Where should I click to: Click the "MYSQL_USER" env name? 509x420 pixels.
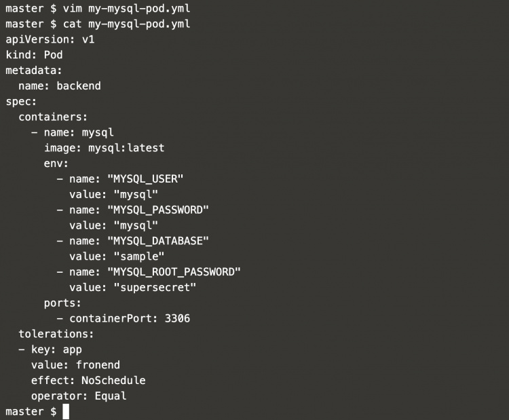click(x=145, y=178)
